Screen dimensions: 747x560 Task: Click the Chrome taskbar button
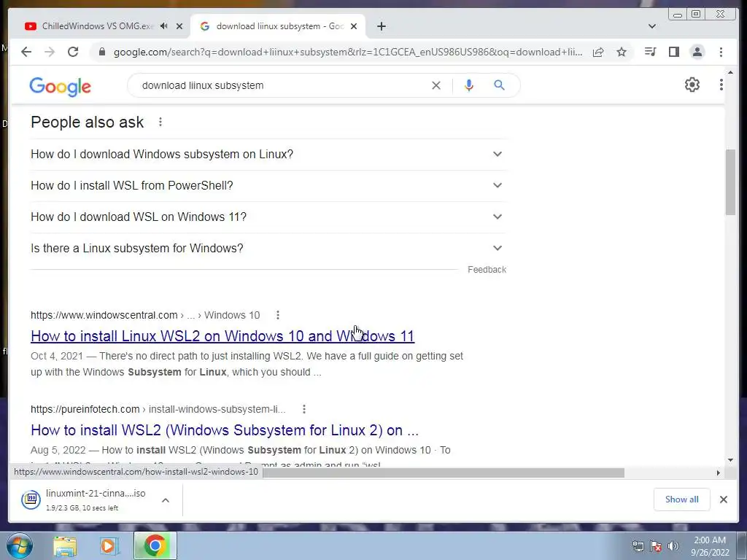(155, 545)
